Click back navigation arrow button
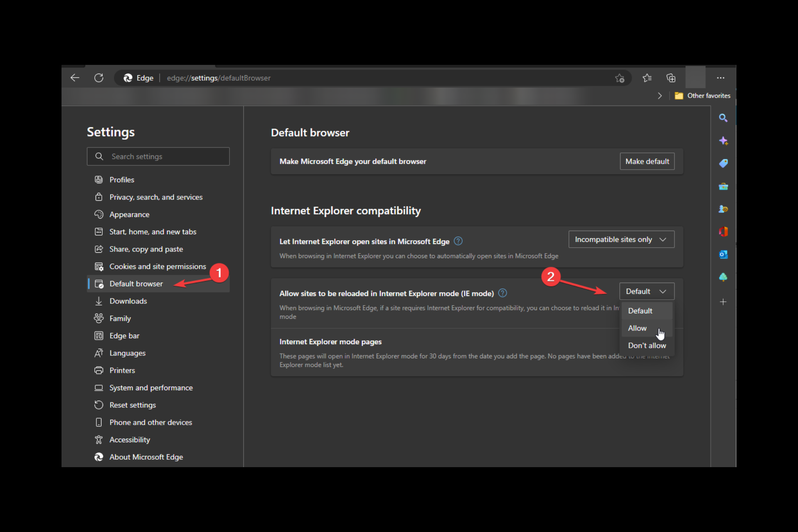The height and width of the screenshot is (532, 798). tap(75, 78)
